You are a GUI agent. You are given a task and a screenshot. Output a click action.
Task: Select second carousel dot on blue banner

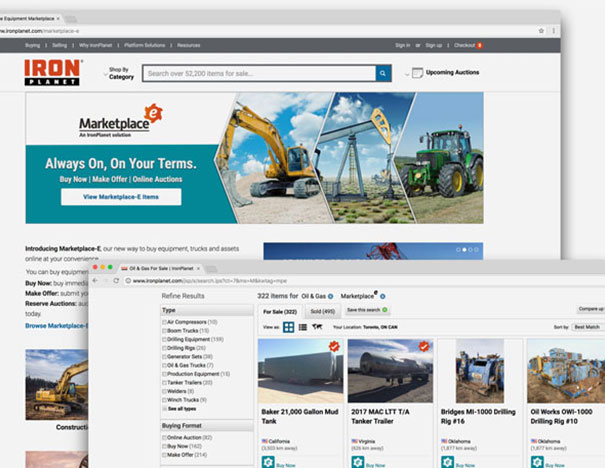(x=464, y=250)
